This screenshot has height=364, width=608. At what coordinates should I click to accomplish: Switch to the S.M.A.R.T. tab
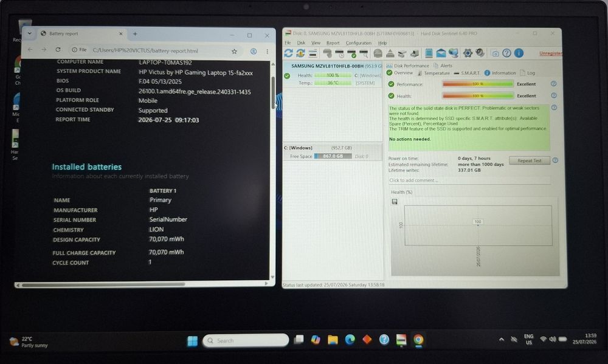pos(467,73)
